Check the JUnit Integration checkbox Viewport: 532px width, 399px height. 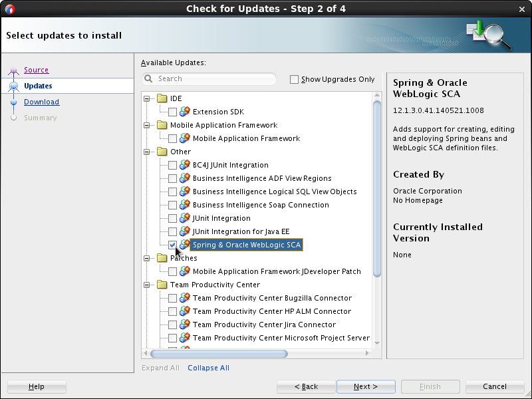tap(172, 218)
